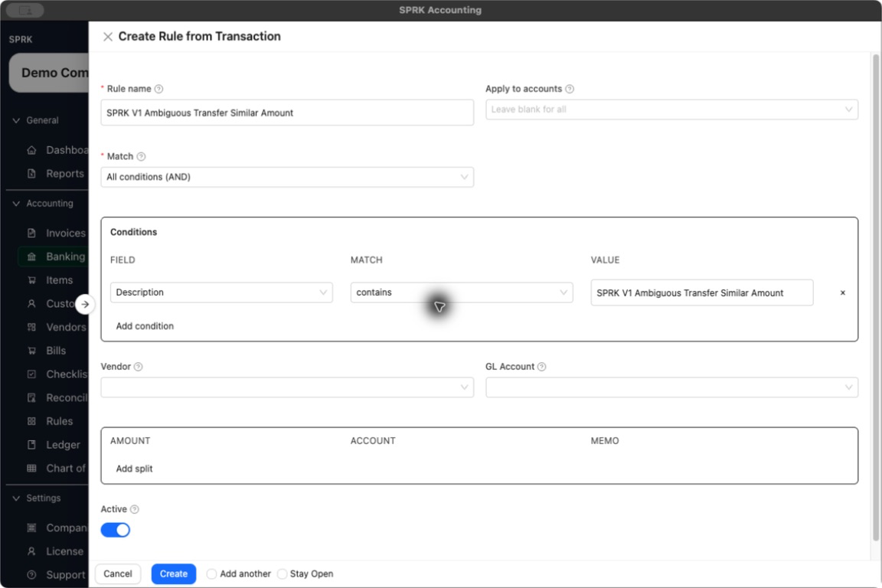This screenshot has height=588, width=882.
Task: Click the Reports sidebar icon
Action: click(31, 174)
